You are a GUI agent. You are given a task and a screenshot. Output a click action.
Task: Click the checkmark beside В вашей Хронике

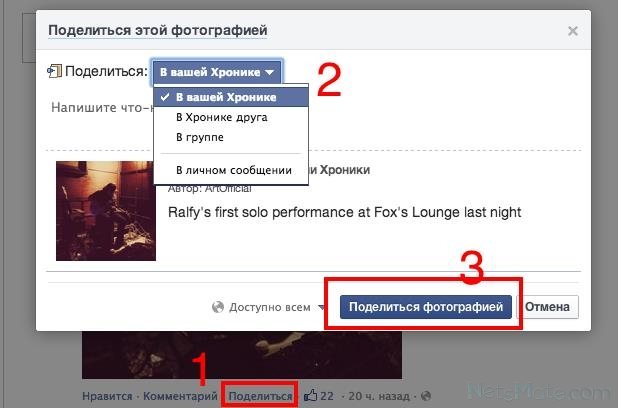click(x=165, y=97)
